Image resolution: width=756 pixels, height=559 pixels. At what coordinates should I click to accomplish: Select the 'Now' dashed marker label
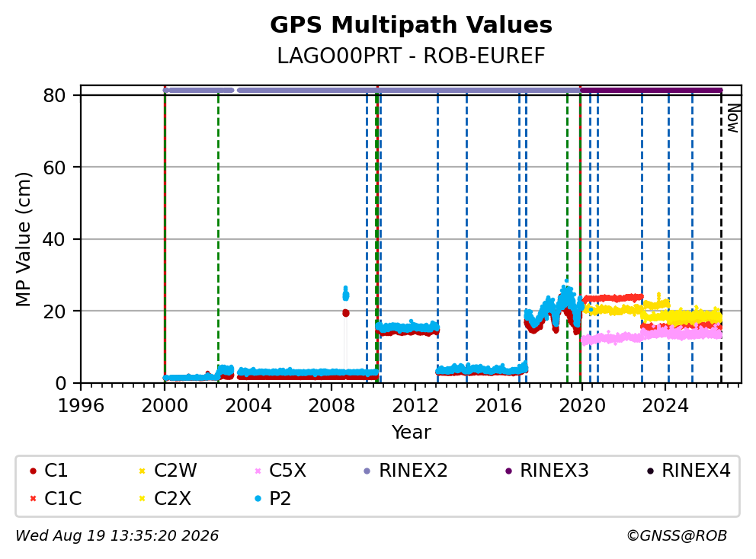tap(733, 119)
